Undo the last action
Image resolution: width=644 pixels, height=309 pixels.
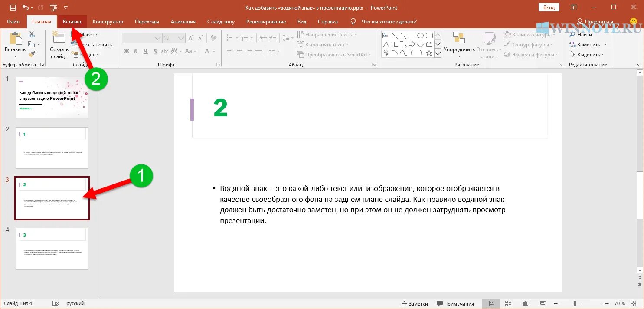(x=26, y=7)
